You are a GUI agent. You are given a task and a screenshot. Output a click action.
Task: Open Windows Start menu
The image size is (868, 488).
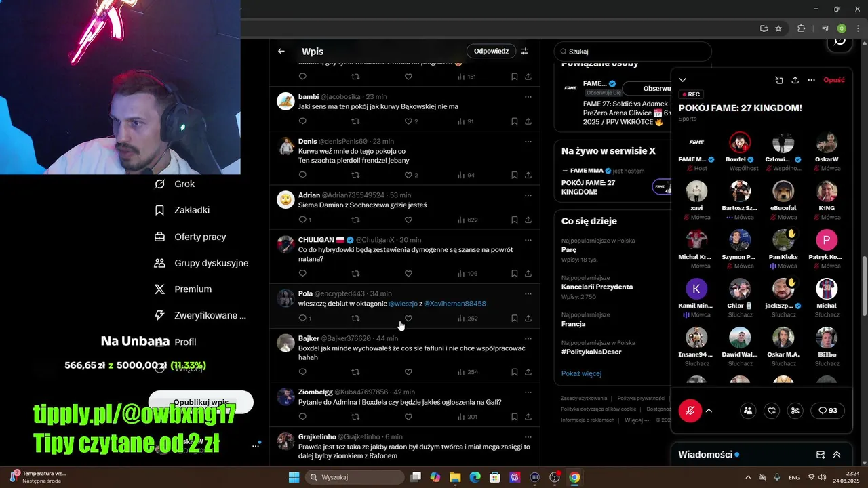point(294,477)
